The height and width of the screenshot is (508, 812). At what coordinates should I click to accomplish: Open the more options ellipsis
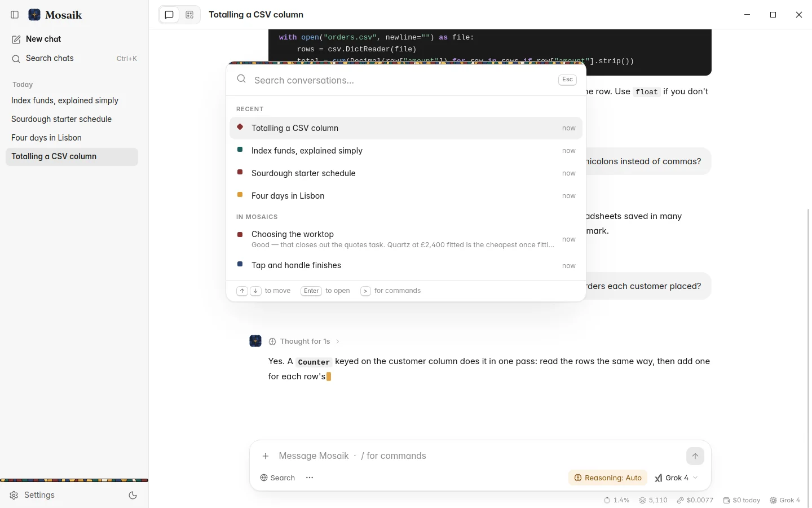point(310,478)
